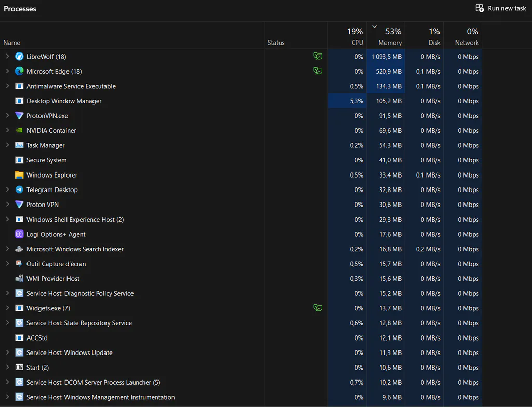Expand the Widgets.exe (7) process group

pyautogui.click(x=7, y=308)
